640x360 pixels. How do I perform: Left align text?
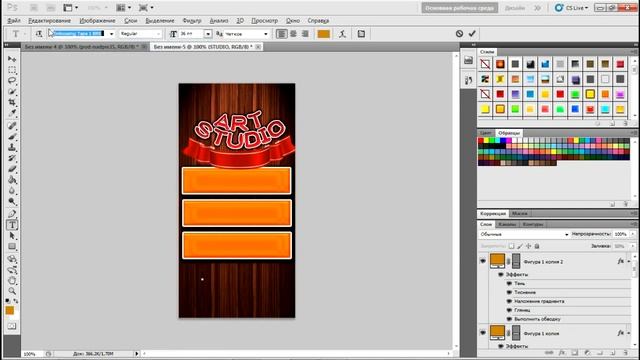tap(281, 34)
